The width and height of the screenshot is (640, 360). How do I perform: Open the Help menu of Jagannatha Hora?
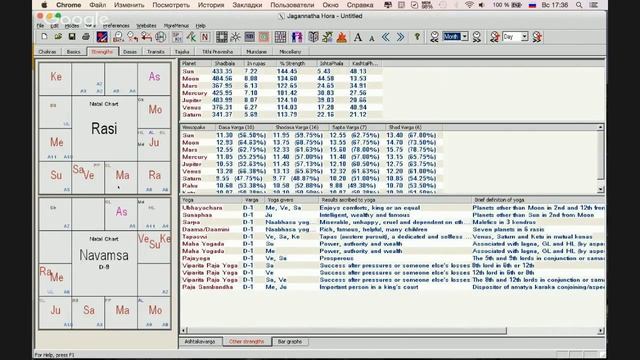pyautogui.click(x=200, y=26)
